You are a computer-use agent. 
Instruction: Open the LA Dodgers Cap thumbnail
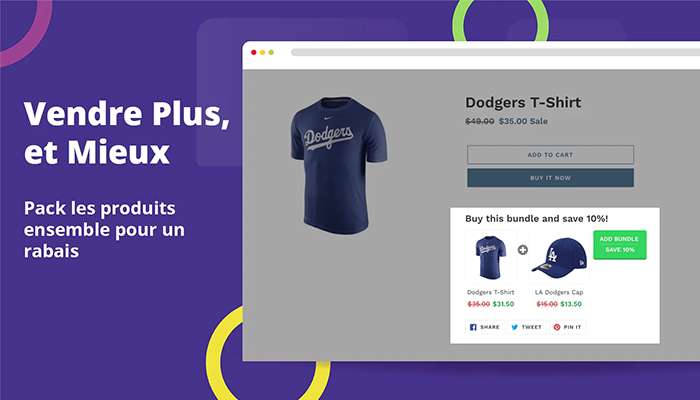tap(559, 257)
